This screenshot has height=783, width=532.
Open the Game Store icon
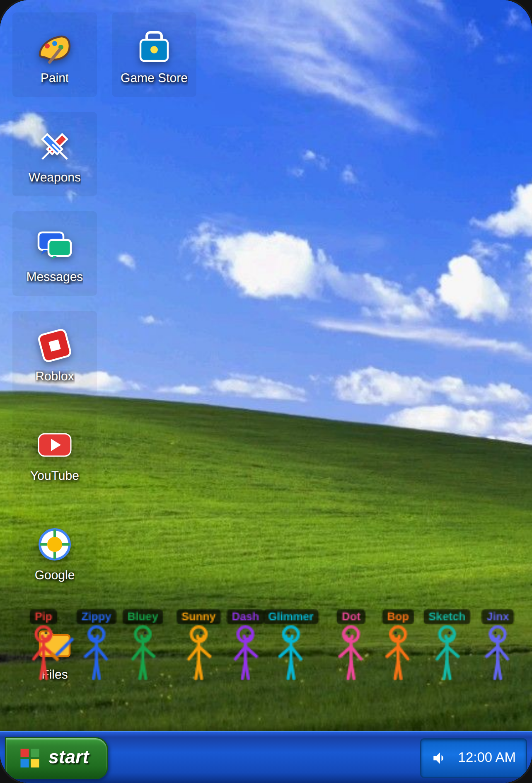point(154,55)
